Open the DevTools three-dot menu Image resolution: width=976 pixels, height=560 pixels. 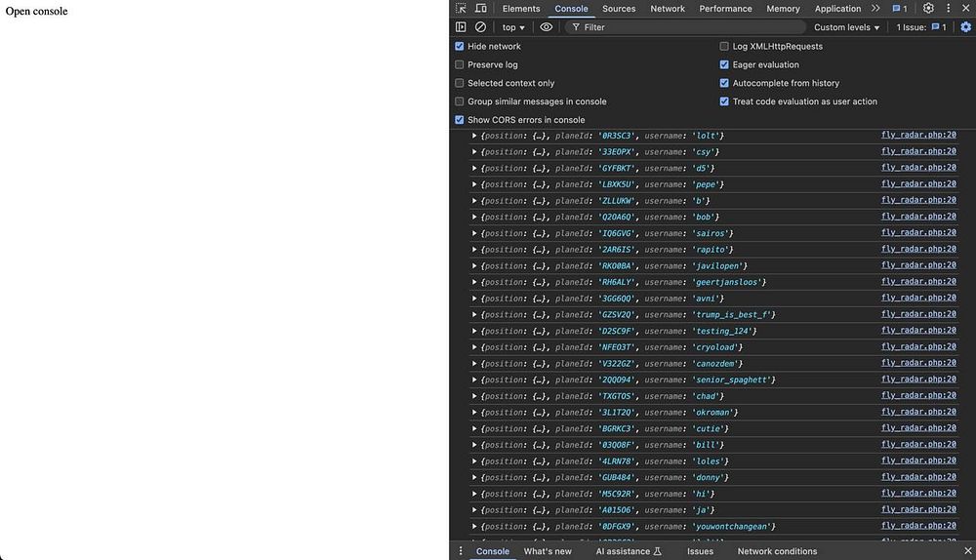(x=948, y=9)
